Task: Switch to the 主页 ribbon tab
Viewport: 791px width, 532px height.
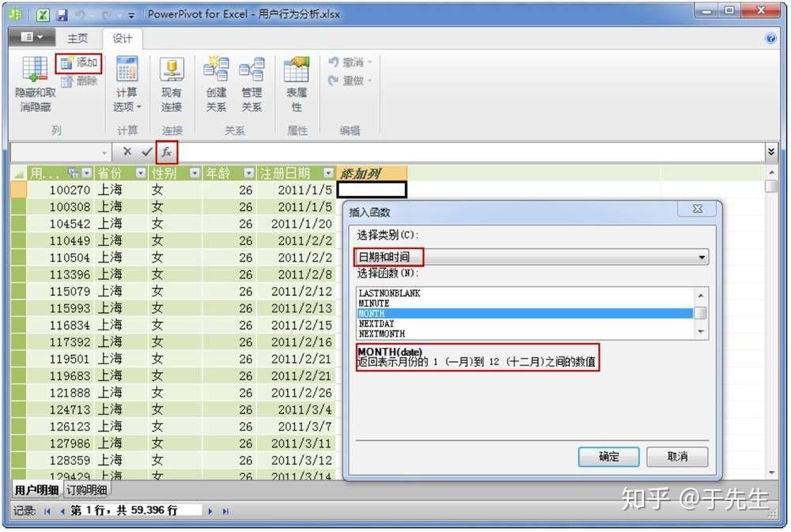Action: [77, 37]
